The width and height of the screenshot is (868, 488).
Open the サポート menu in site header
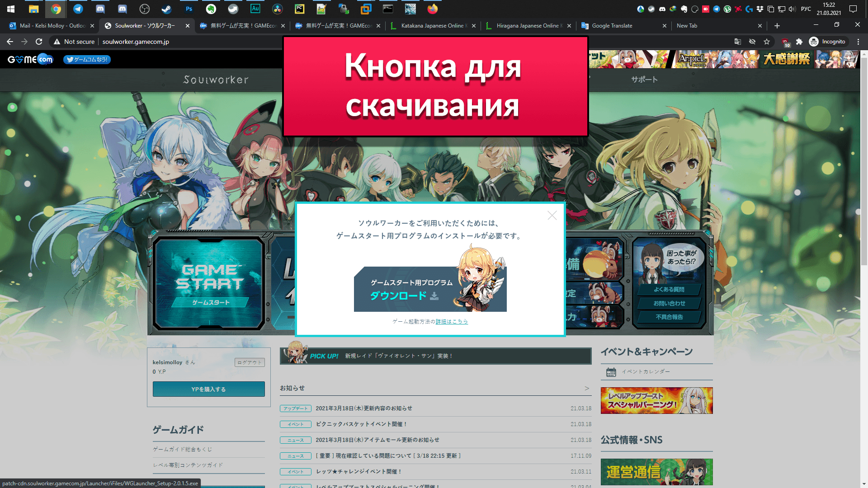645,80
